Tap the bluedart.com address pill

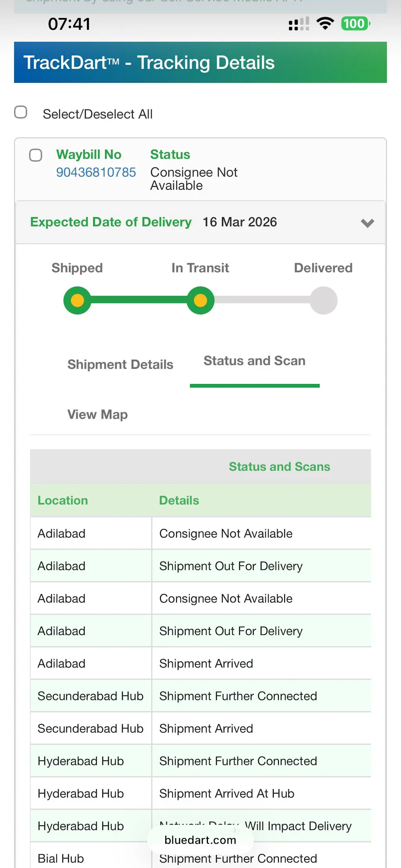200,840
